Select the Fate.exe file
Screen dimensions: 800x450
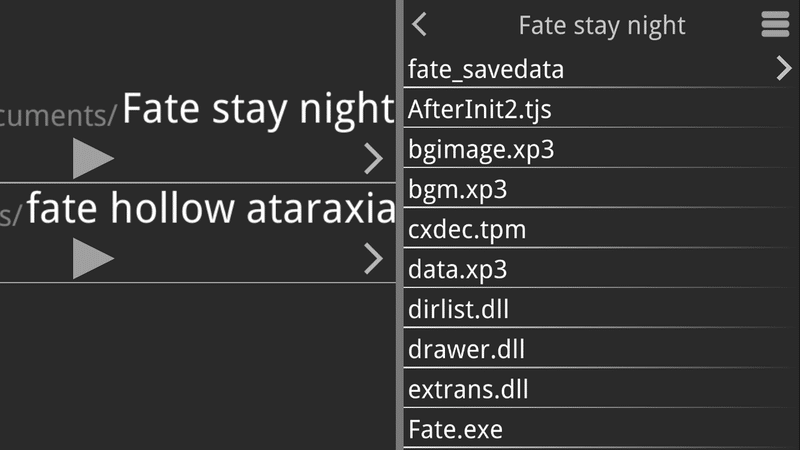pos(455,430)
